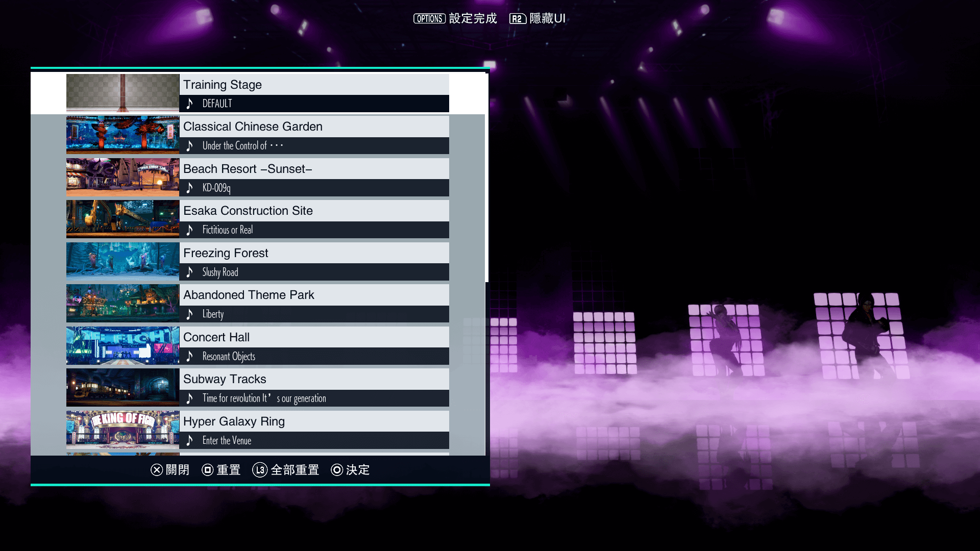Select the Abandoned Theme Park thumbnail
This screenshot has height=551, width=980.
pos(123,304)
